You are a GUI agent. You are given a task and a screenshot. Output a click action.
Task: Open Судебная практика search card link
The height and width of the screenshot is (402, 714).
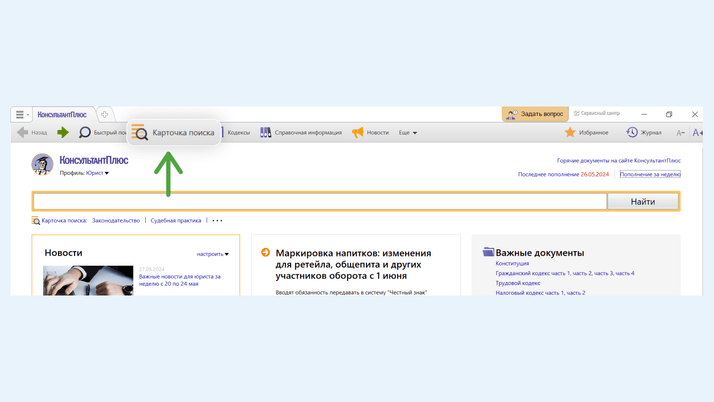[x=176, y=220]
